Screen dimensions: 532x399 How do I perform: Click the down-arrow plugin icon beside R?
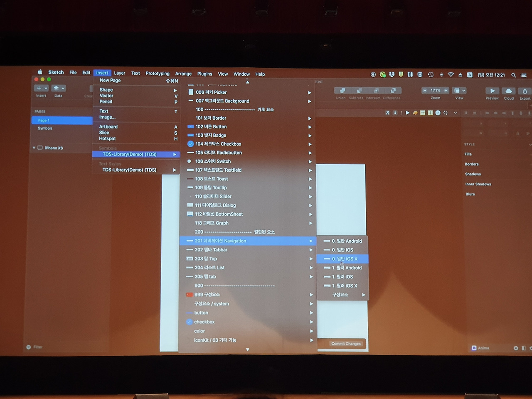point(395,113)
